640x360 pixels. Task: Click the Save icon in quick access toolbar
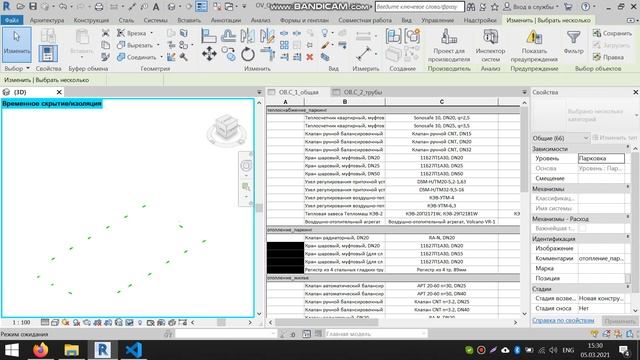coord(33,7)
